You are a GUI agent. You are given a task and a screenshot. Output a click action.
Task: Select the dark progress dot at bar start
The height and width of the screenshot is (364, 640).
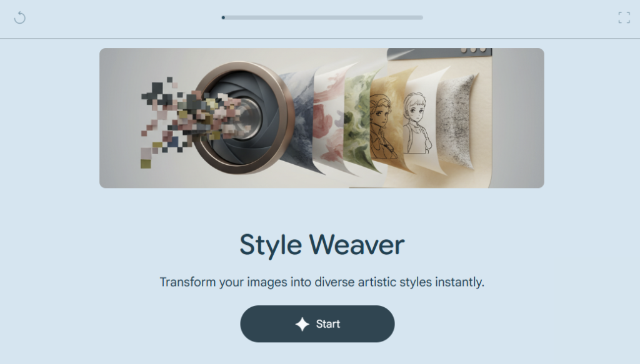223,17
